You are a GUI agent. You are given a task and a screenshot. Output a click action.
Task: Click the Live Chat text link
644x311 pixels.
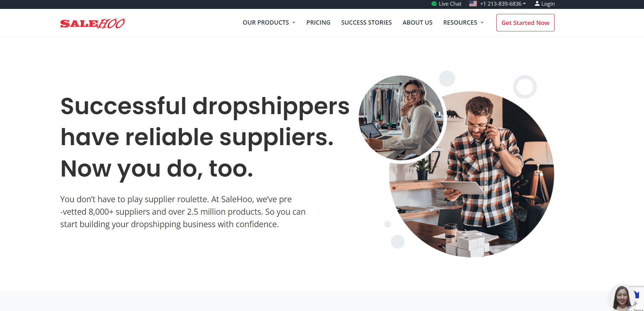click(450, 4)
